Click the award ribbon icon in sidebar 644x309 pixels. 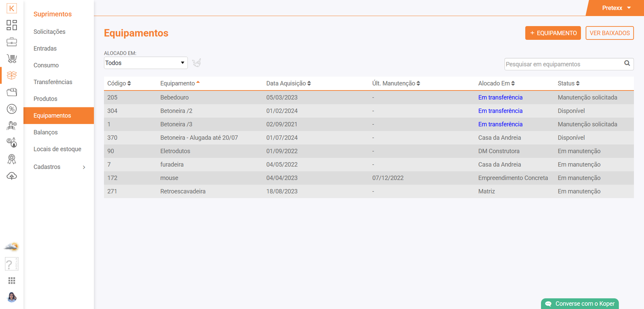pos(12,159)
